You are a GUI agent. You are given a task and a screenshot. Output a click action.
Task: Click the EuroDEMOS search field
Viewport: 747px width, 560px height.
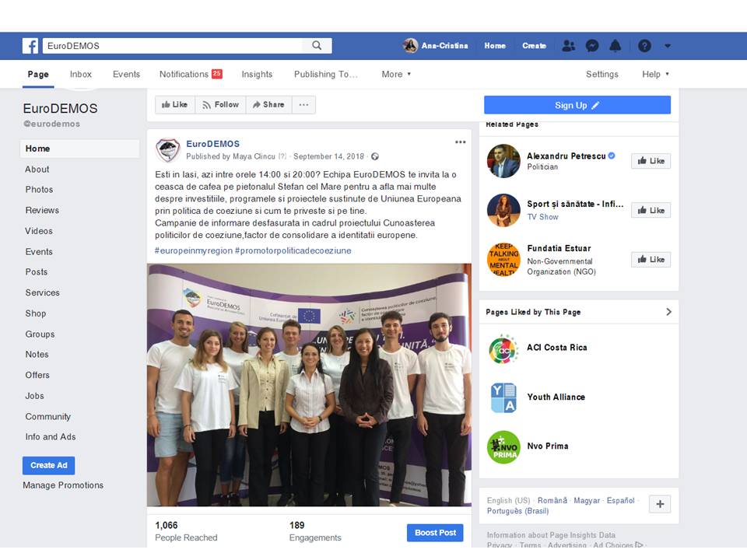(173, 46)
